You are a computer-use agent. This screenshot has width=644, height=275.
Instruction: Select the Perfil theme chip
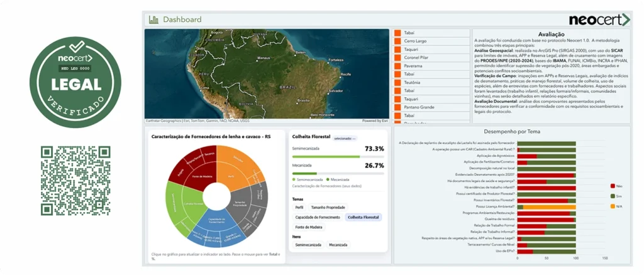[x=299, y=207]
